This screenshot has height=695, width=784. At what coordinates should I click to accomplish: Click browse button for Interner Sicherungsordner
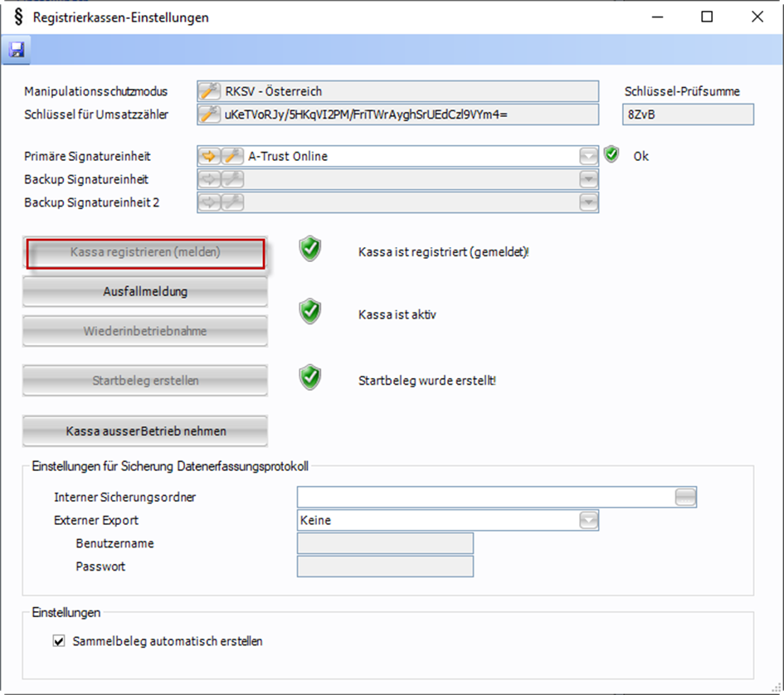point(685,497)
